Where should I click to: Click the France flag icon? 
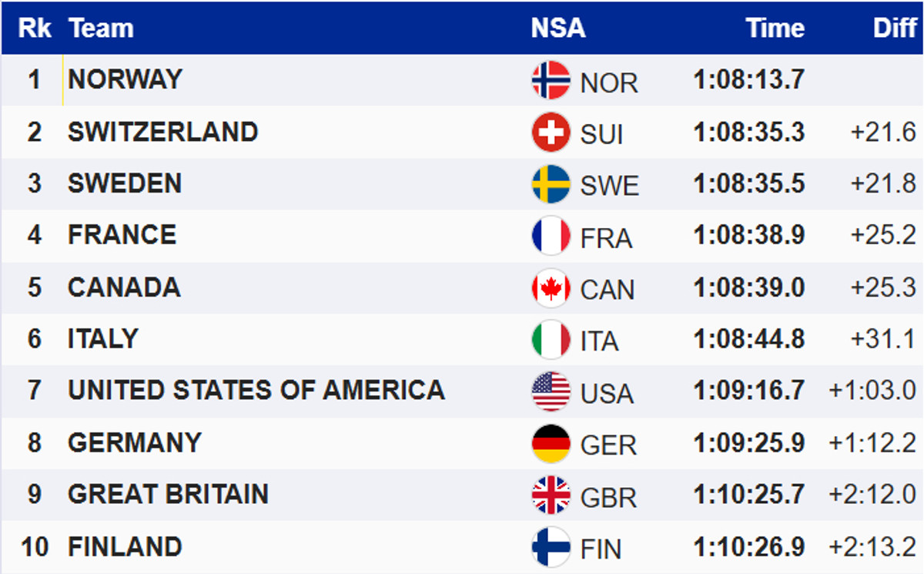click(x=551, y=236)
